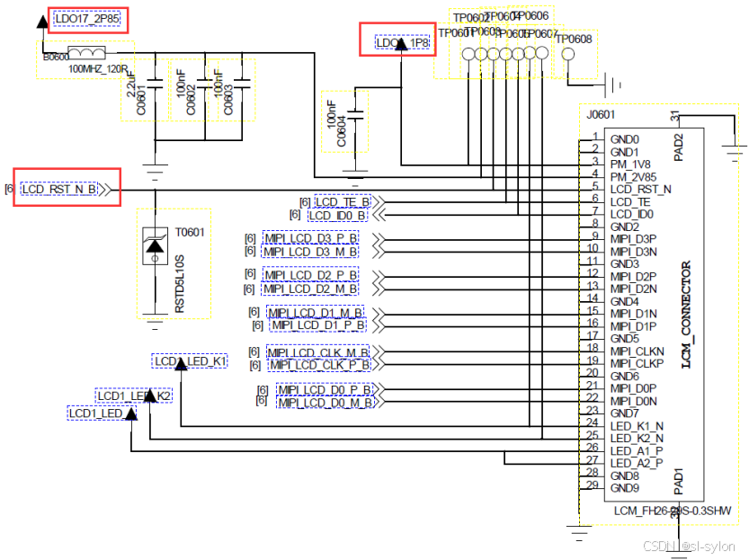Click the C0604 designator text
This screenshot has height=560, width=749.
tap(342, 131)
